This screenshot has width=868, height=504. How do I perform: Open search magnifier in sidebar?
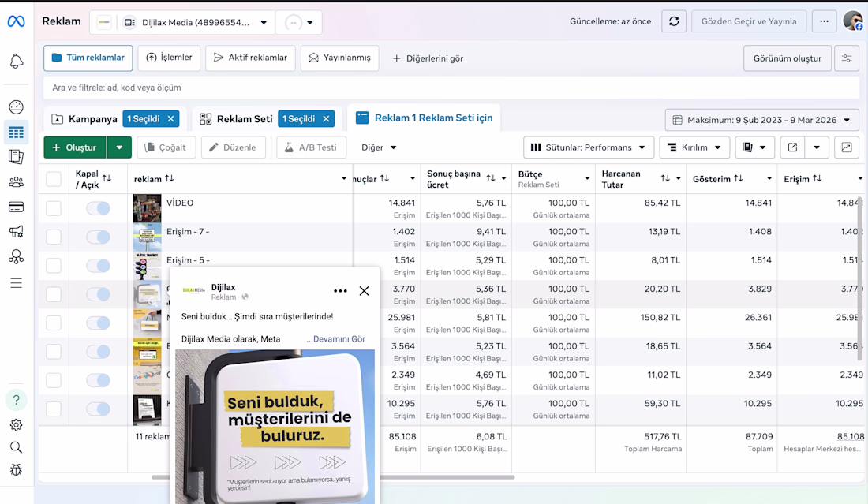(x=16, y=447)
